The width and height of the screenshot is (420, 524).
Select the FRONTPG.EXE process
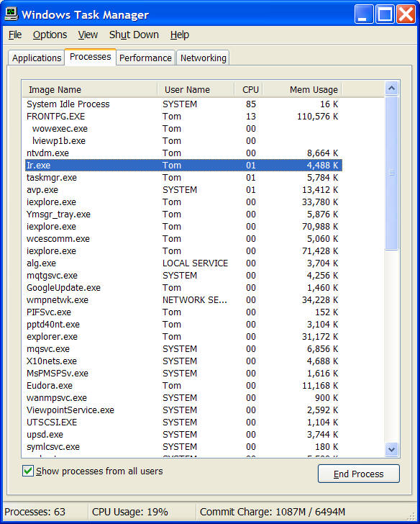click(183, 117)
